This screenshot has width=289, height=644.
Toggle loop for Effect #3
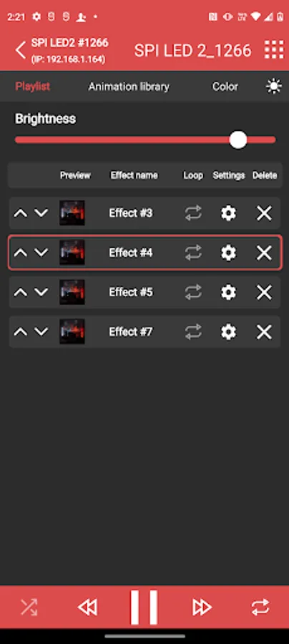pyautogui.click(x=193, y=213)
